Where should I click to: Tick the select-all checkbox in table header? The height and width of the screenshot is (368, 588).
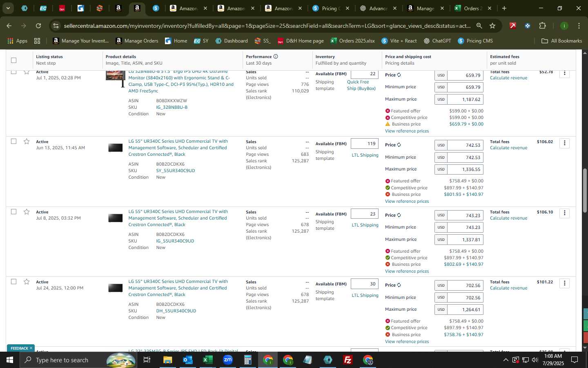tap(13, 60)
